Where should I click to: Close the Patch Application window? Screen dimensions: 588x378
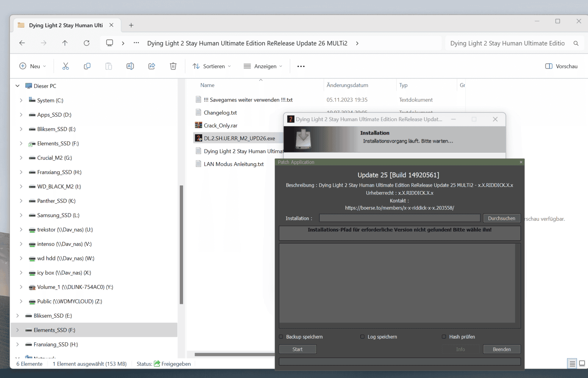click(x=521, y=162)
